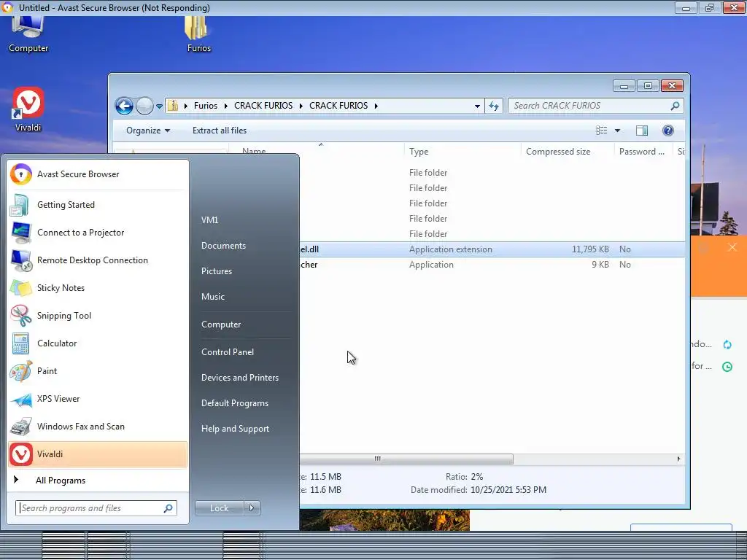This screenshot has width=747, height=560.
Task: Restore down the Avast browser window
Action: [x=709, y=7]
